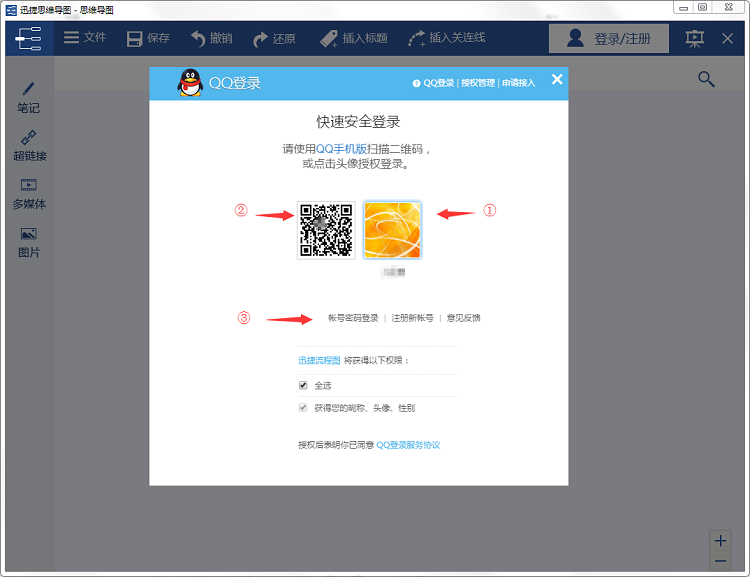This screenshot has width=750, height=577.
Task: Click the mind map logo icon
Action: pyautogui.click(x=29, y=38)
